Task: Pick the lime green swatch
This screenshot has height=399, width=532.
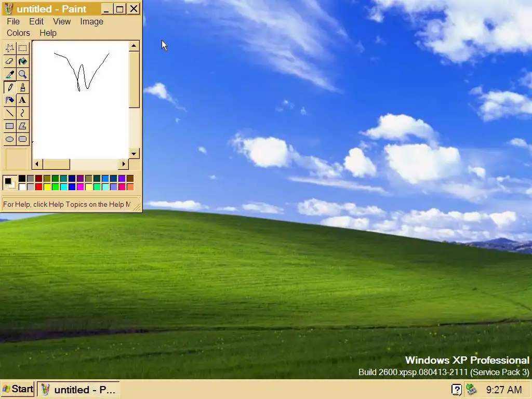Action: coord(55,187)
